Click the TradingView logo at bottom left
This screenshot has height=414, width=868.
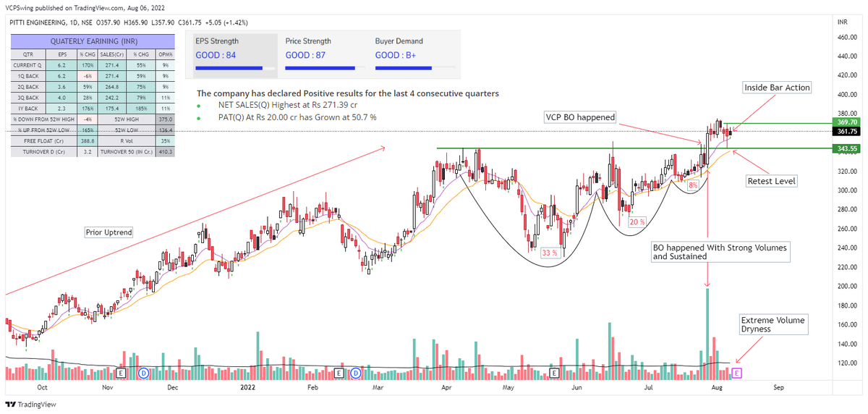click(30, 405)
